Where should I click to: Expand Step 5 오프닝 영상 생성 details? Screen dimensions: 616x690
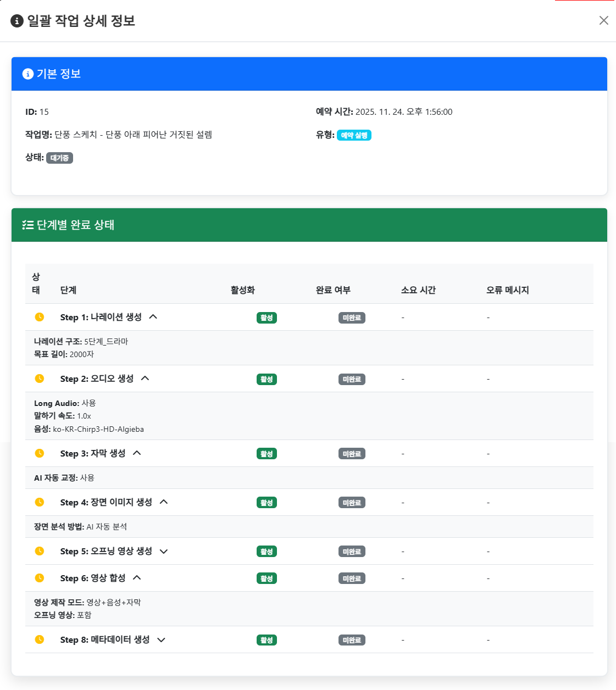coord(164,551)
